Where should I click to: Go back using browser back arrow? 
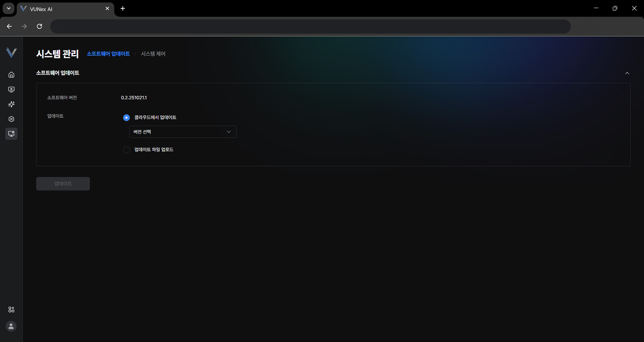tap(9, 26)
